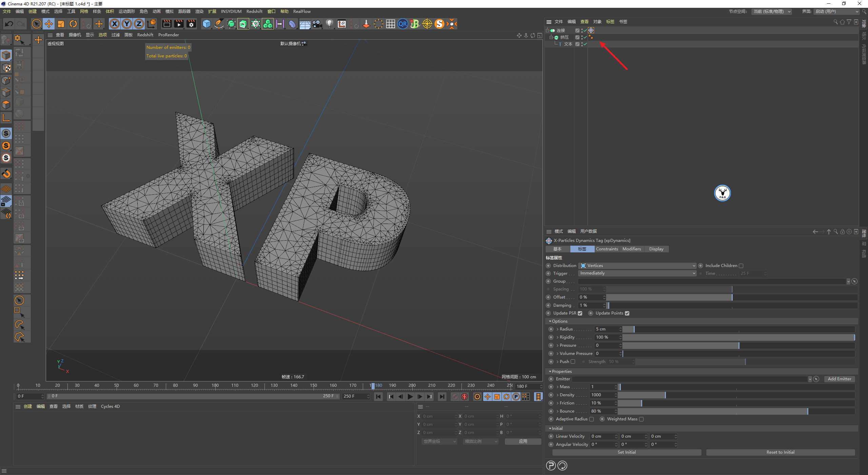The height and width of the screenshot is (475, 868).
Task: Enable the Adaptive Radius checkbox
Action: (x=592, y=419)
